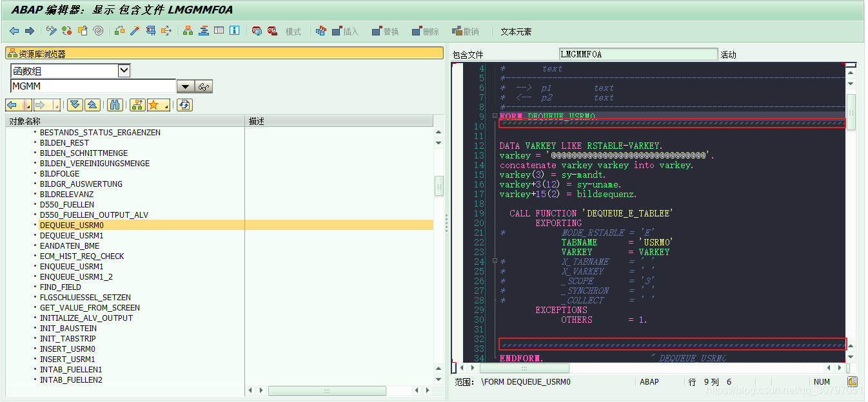Click the CALL FUNCTION 'DEQUEUE_E_TABLEE' line
Image resolution: width=868 pixels, height=402 pixels.
click(591, 213)
